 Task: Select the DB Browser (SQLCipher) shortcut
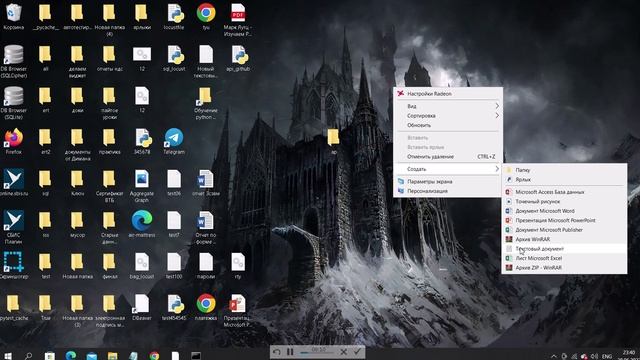13,61
